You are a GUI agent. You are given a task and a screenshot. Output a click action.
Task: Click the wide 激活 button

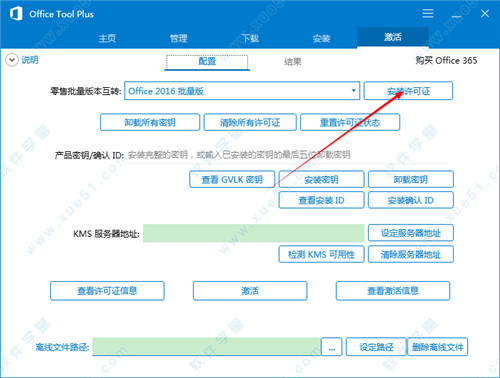coord(250,291)
